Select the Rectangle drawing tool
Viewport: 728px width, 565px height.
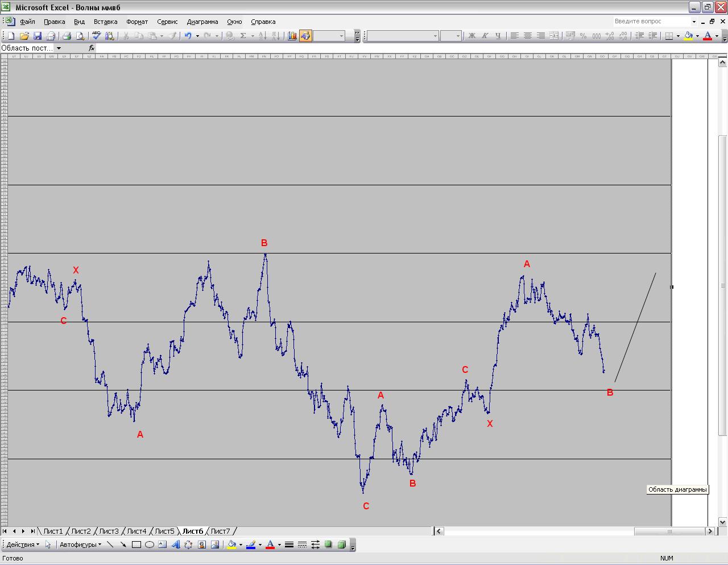[136, 545]
